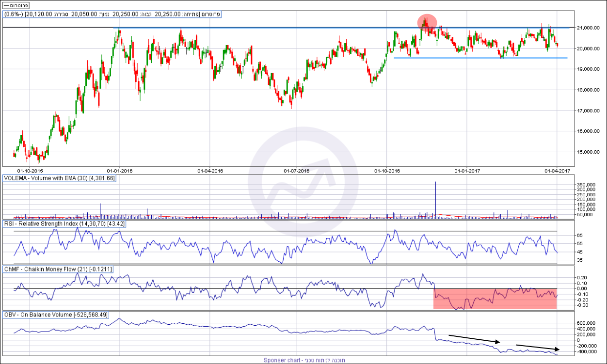Click the 01-10-2015 date on the time axis
The width and height of the screenshot is (607, 364).
[30, 171]
